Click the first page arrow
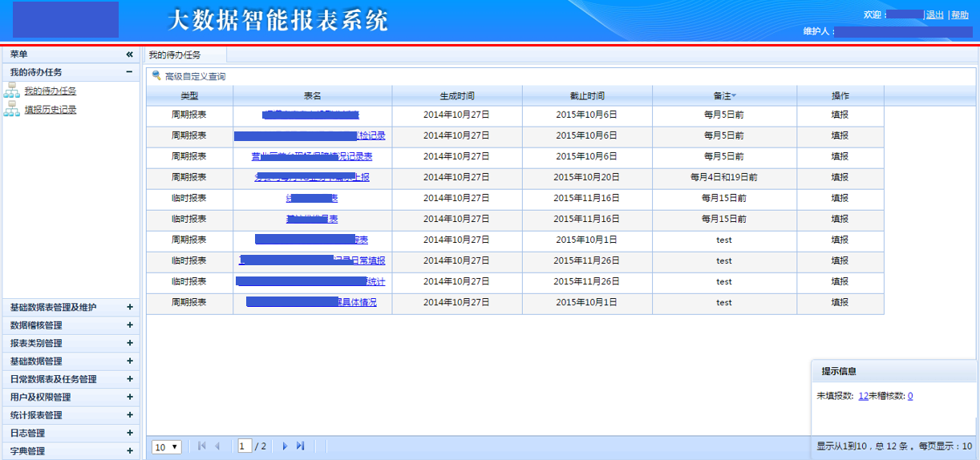 (x=202, y=446)
